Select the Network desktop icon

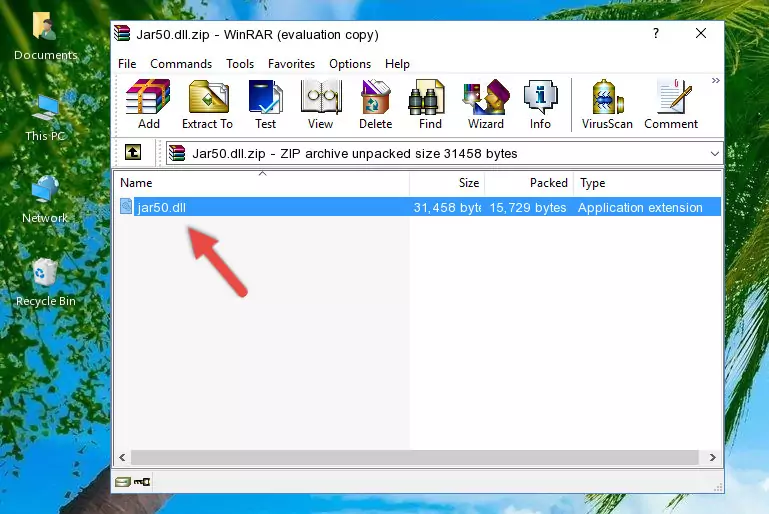pos(45,200)
